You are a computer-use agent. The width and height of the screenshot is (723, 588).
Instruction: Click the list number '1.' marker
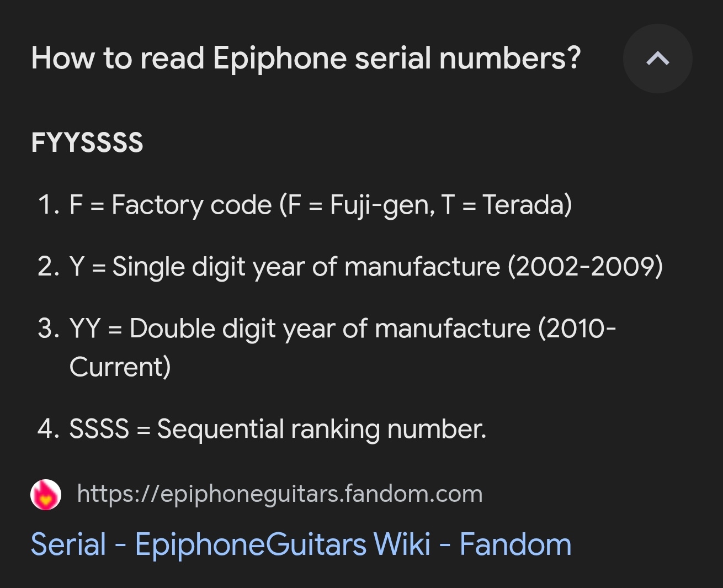pos(49,205)
